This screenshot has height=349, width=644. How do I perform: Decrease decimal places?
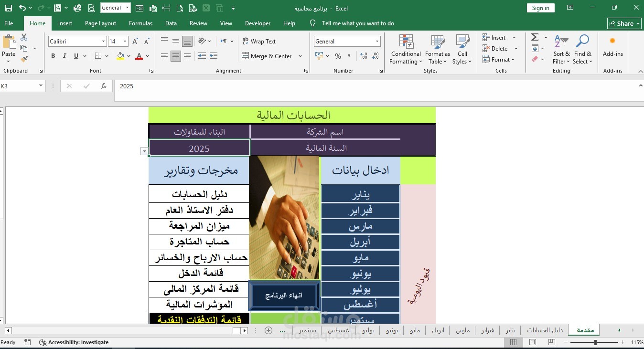click(x=375, y=56)
